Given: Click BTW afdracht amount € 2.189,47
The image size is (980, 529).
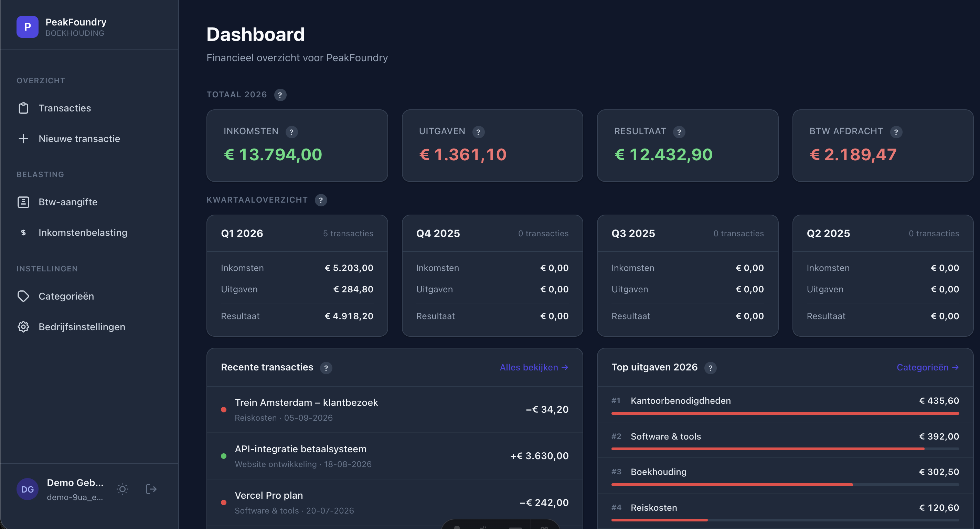Looking at the screenshot, I should [853, 154].
